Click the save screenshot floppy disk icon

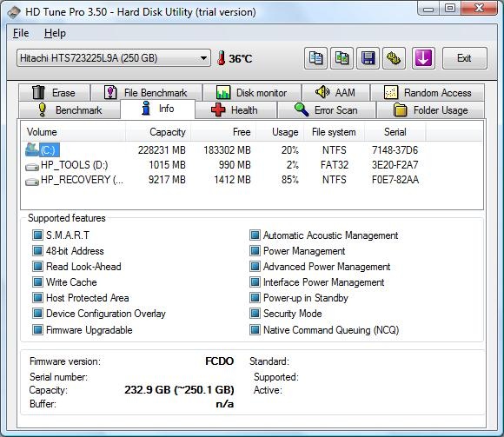point(368,58)
